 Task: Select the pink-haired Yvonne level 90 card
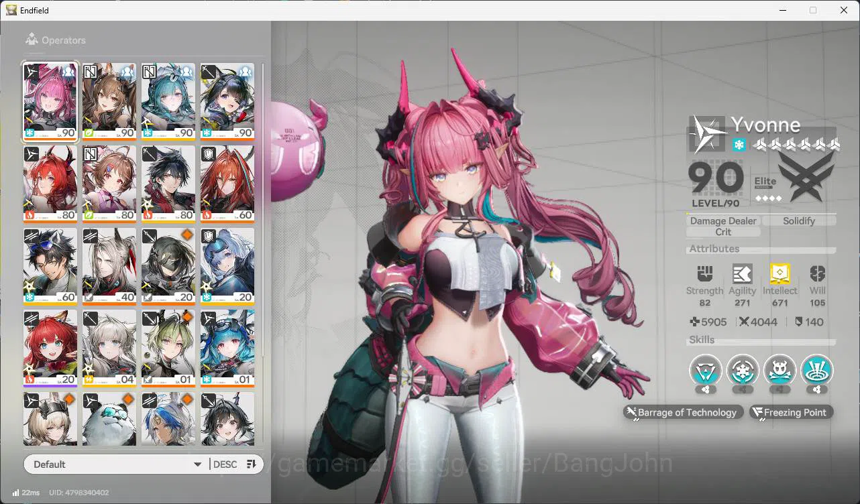pos(50,101)
